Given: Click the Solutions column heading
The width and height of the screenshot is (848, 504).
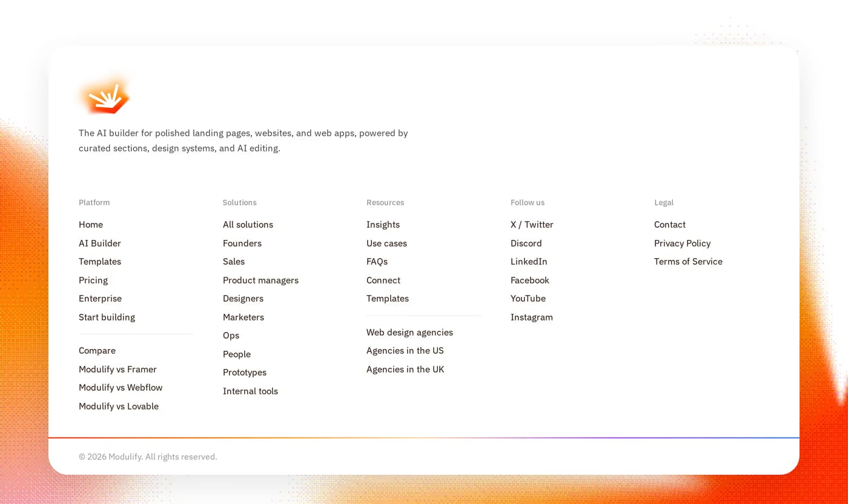Looking at the screenshot, I should coord(240,202).
